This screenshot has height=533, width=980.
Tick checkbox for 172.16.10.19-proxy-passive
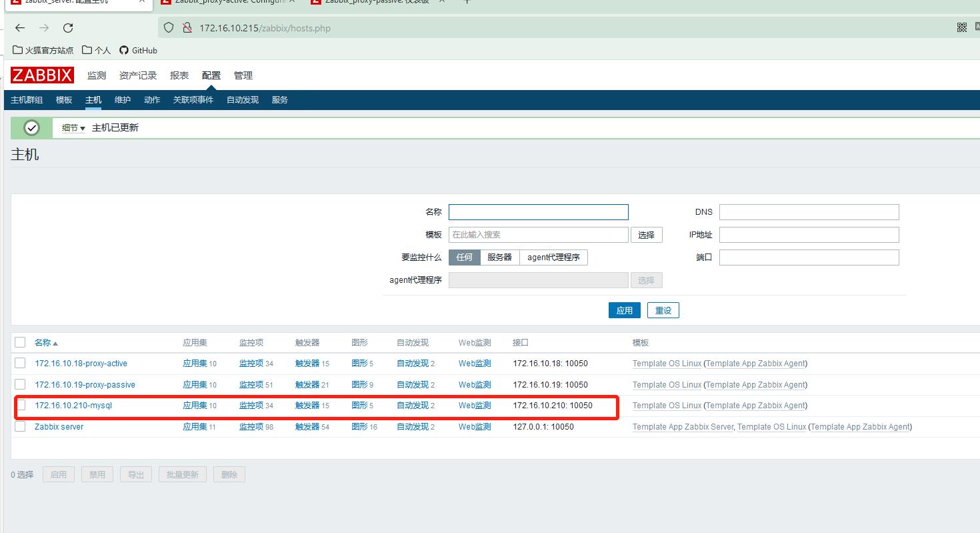pos(20,384)
